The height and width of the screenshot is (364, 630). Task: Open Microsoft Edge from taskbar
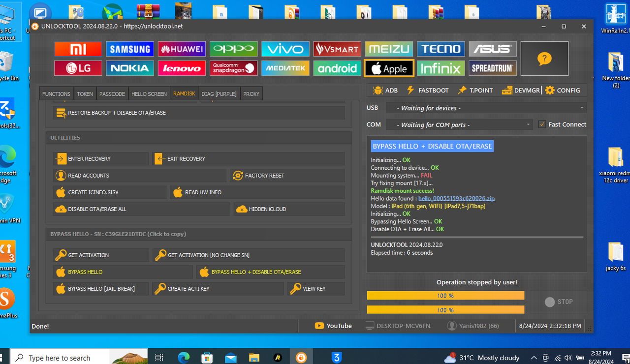click(184, 358)
